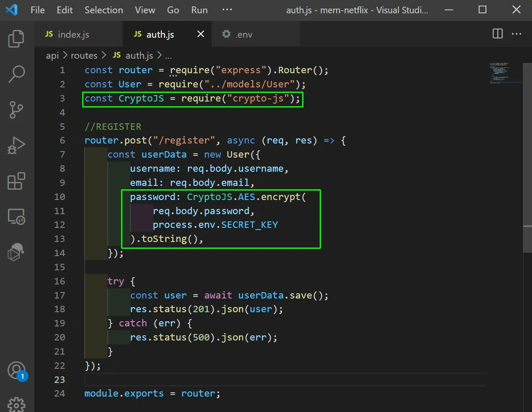Screen dimensions: 532x412
Task: Click the minimap code preview
Action: tap(499, 73)
